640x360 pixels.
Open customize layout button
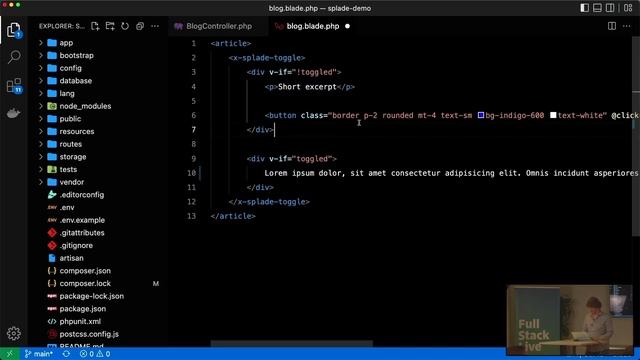coord(628,8)
